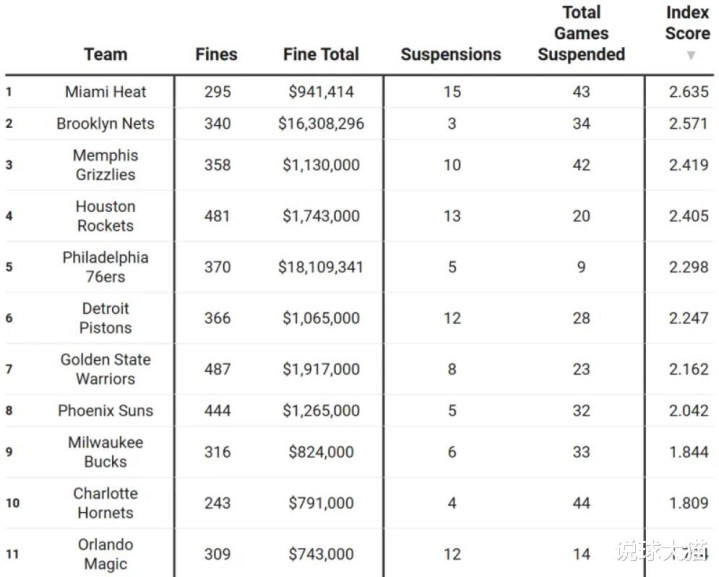Select the Orlando Magic team cell
This screenshot has width=719, height=577.
(x=105, y=554)
